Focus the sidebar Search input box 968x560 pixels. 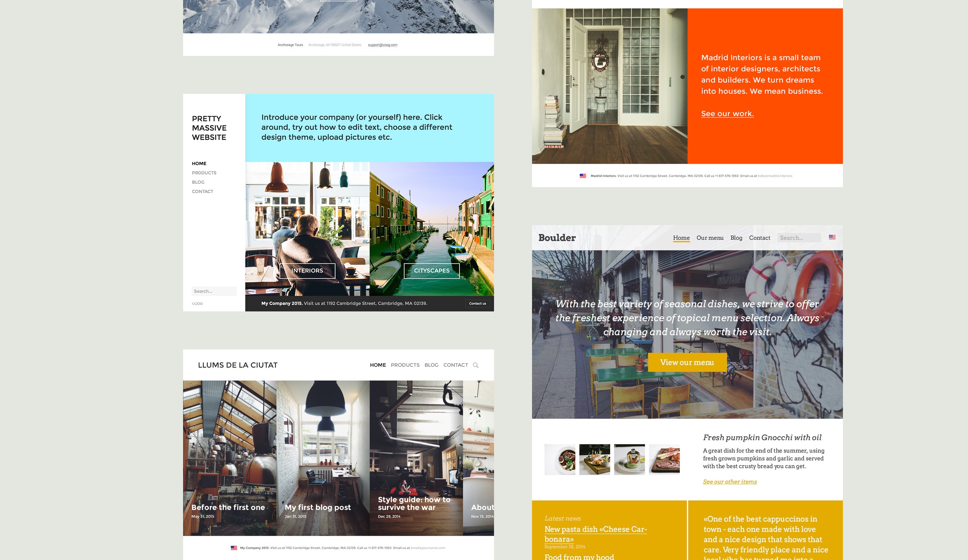213,291
